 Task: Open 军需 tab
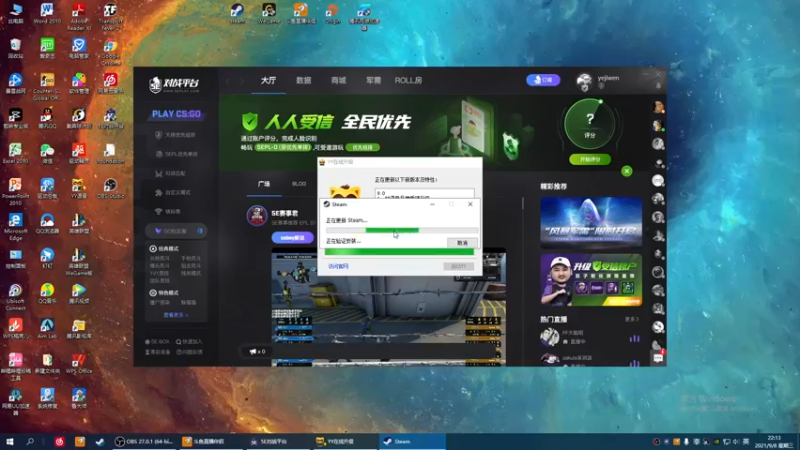(373, 81)
